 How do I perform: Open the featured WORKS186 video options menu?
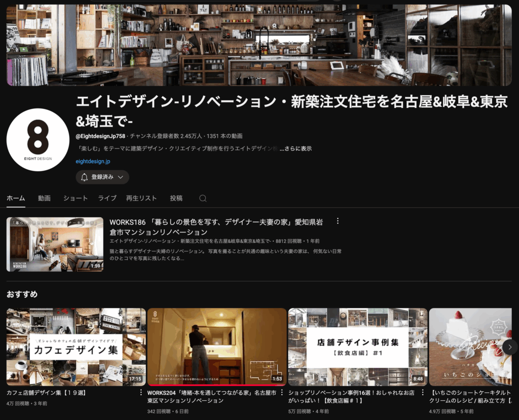click(338, 221)
